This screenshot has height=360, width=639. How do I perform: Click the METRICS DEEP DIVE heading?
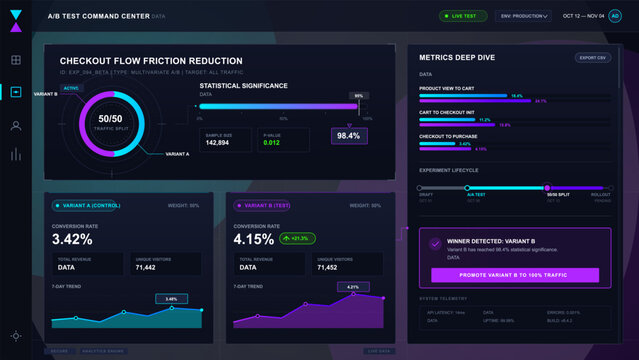(457, 58)
